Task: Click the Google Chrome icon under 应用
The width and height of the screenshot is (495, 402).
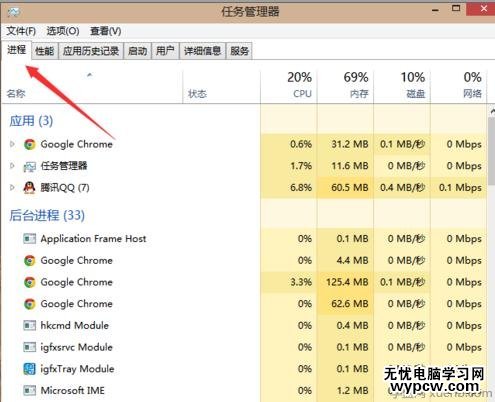Action: (30, 144)
